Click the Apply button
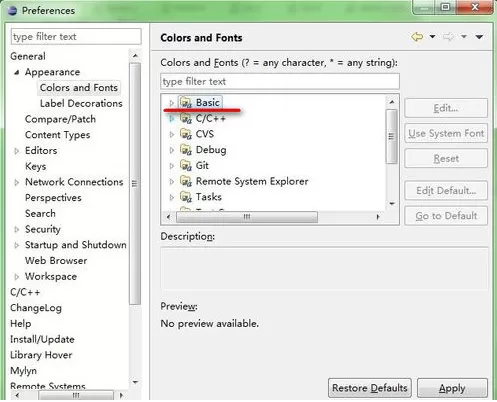 coord(452,388)
